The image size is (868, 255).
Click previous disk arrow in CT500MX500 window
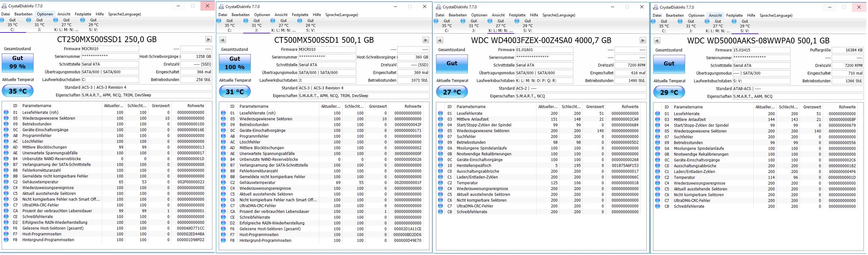click(222, 40)
